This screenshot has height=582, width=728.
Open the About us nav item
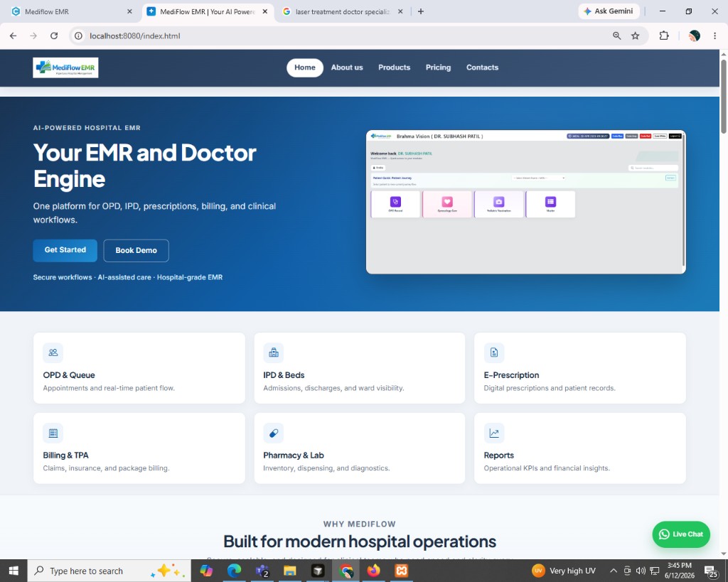pos(347,68)
